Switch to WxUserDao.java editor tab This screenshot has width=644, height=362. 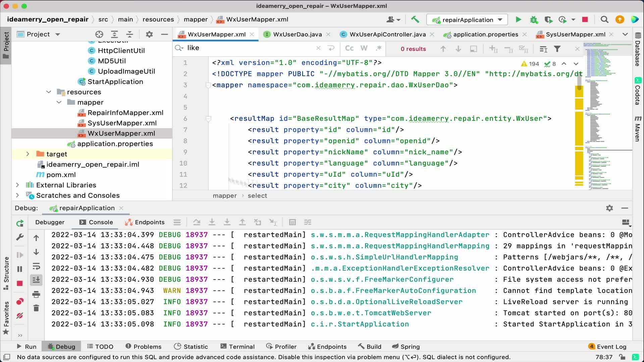[297, 34]
